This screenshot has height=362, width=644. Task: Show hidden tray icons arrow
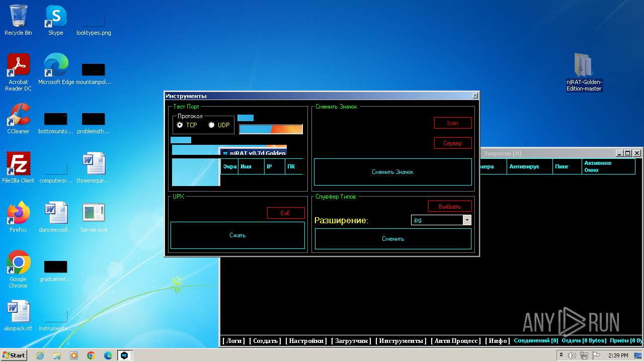561,355
